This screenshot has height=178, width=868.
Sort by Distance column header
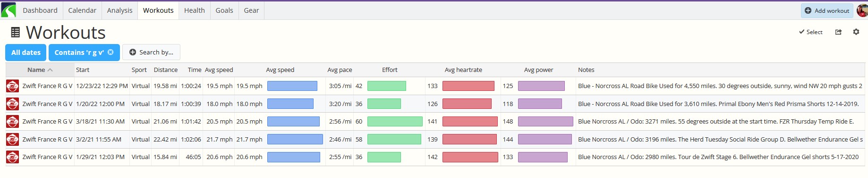166,70
